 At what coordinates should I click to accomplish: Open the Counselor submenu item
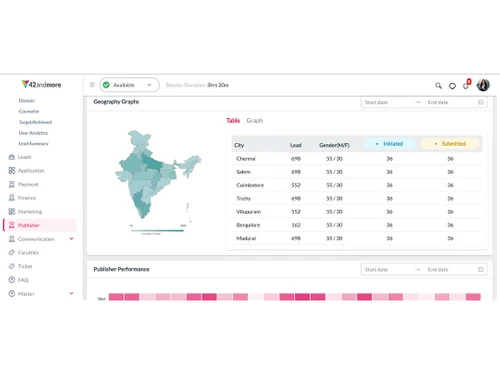click(x=29, y=111)
